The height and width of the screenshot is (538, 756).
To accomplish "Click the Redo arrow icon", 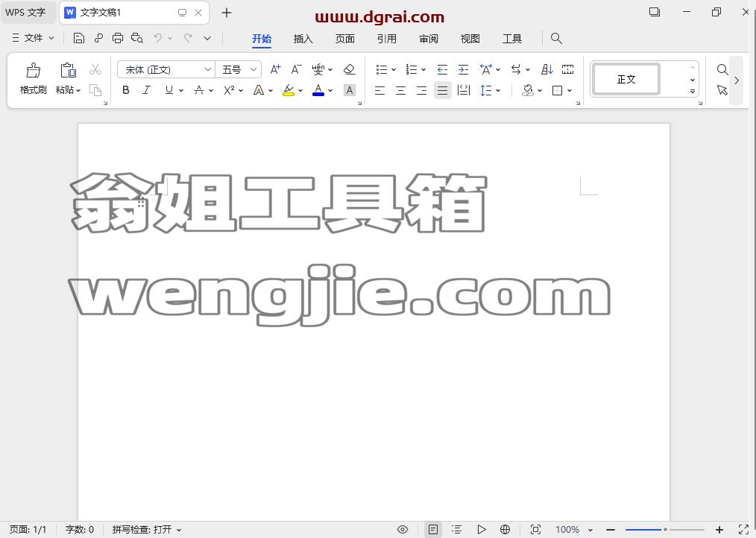I will tap(188, 37).
